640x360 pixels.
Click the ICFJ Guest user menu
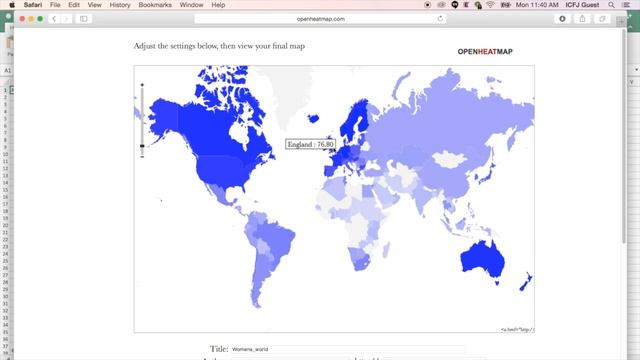coord(582,5)
